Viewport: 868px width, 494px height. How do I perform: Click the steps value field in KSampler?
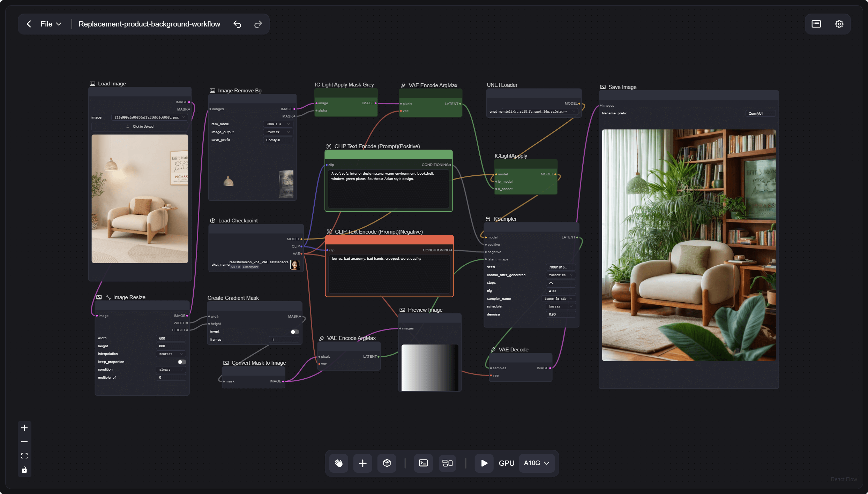coord(560,283)
